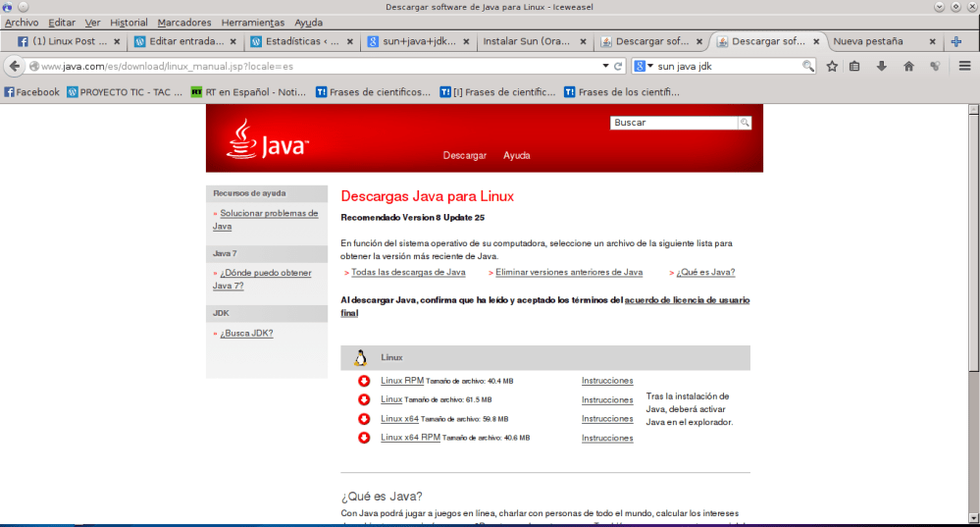Viewport: 980px width, 527px height.
Task: Open the bookmarks list icon
Action: point(854,67)
